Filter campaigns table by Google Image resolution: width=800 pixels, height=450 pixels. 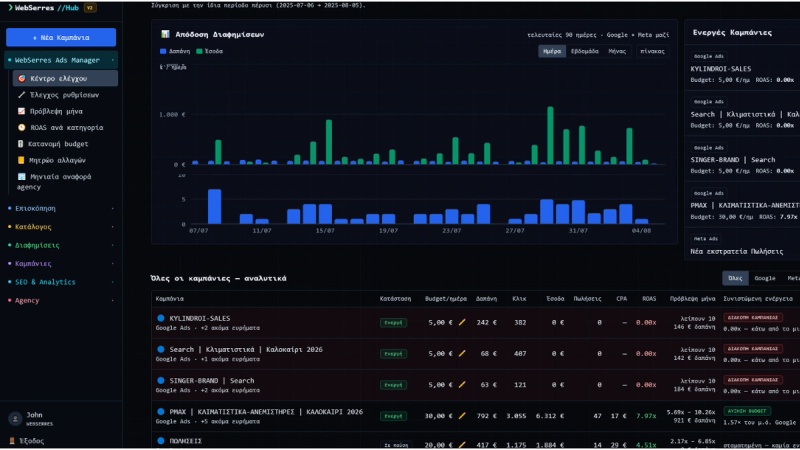pyautogui.click(x=765, y=278)
